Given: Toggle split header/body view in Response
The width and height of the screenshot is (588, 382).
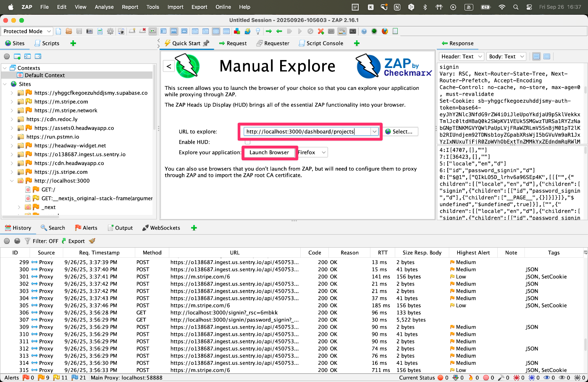Looking at the screenshot, I should pos(536,56).
